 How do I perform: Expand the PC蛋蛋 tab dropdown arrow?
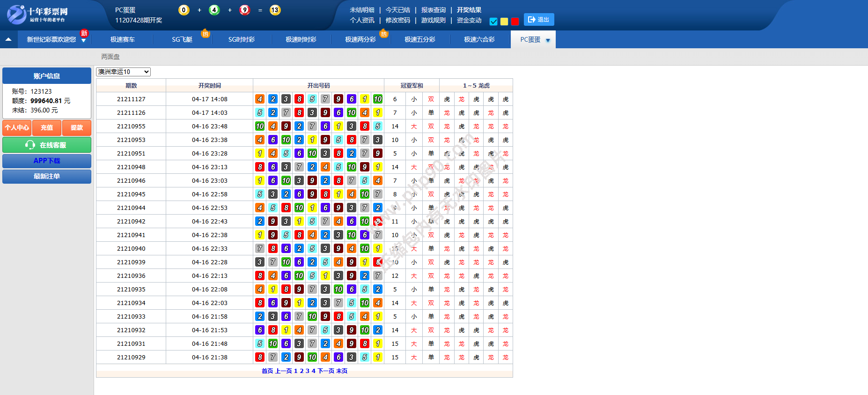[x=548, y=40]
